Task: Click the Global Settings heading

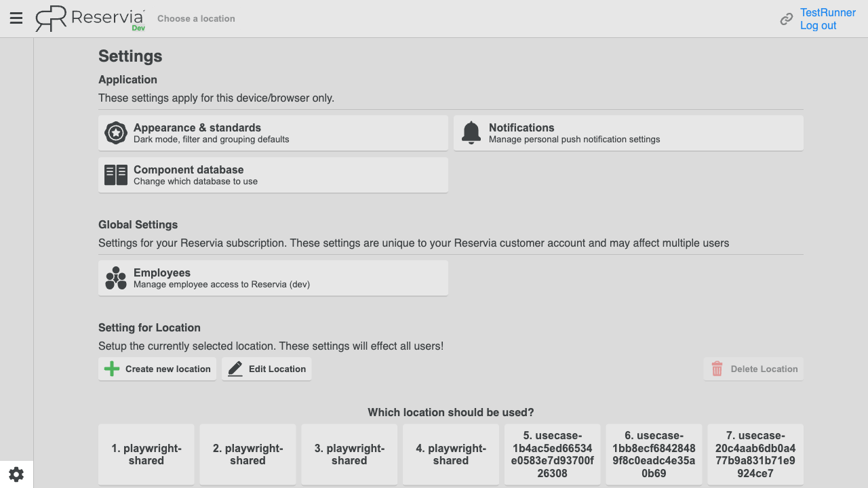Action: (138, 224)
